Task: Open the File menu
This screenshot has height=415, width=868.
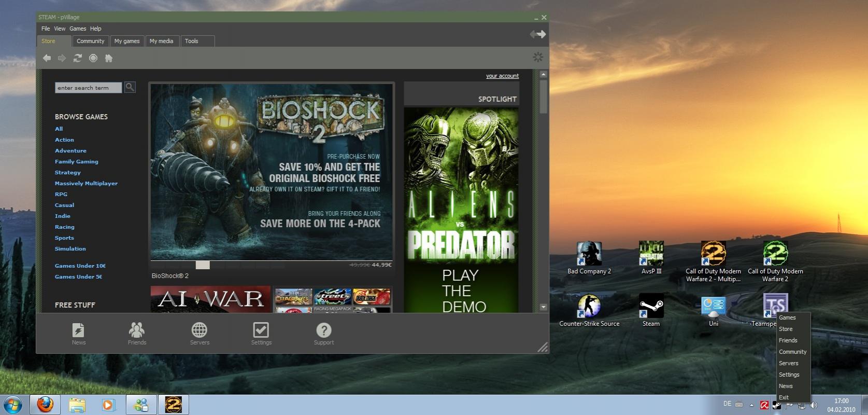Action: tap(46, 29)
